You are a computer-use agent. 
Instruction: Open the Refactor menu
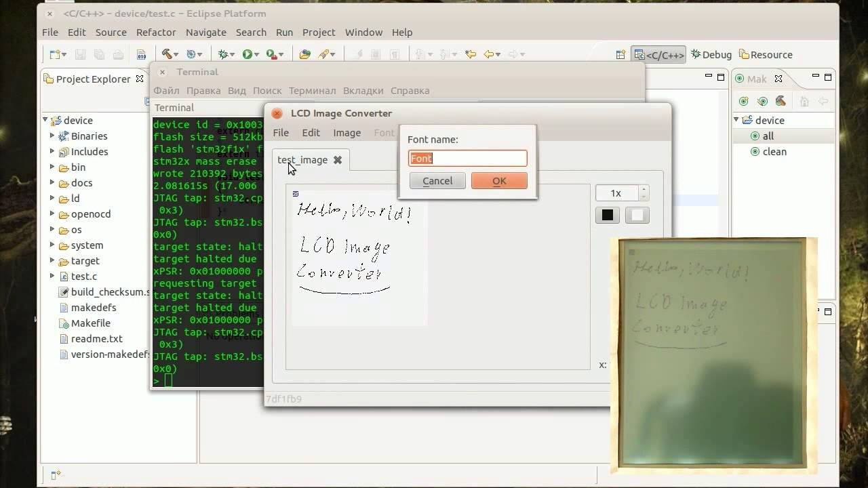tap(156, 32)
